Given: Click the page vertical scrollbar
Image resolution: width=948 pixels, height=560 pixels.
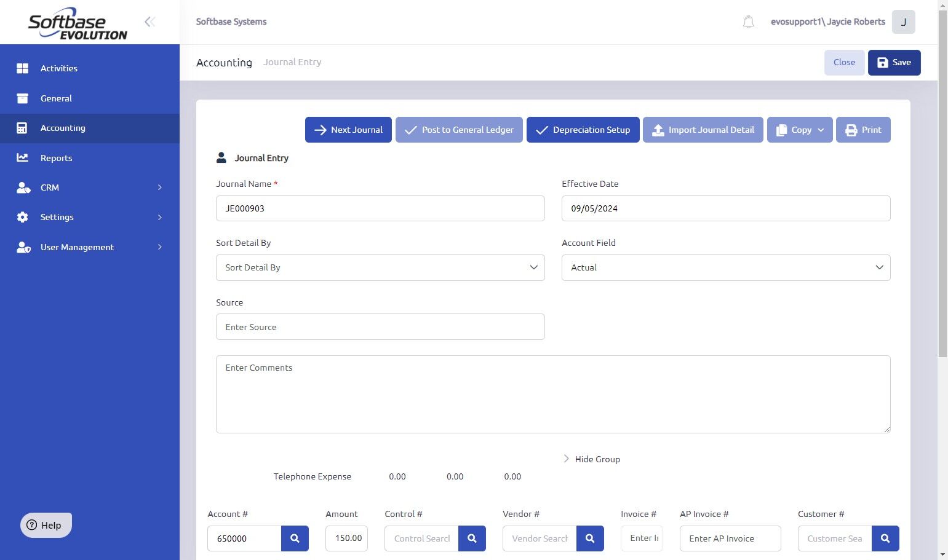Looking at the screenshot, I should click(x=942, y=184).
